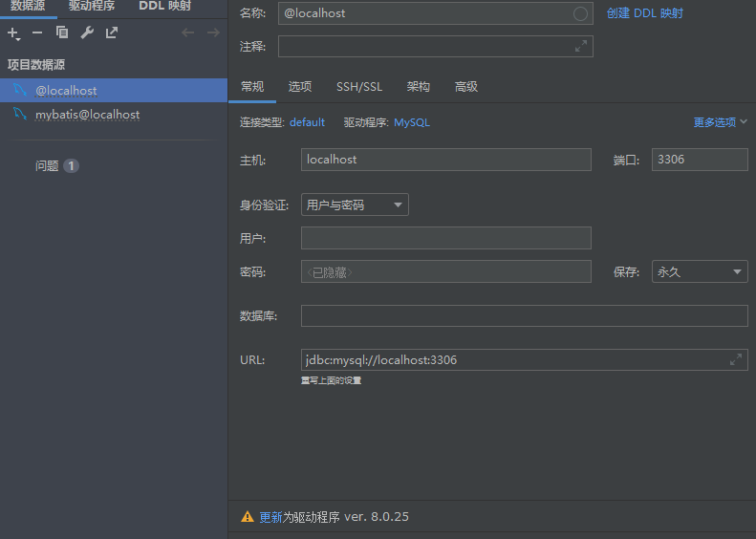The height and width of the screenshot is (539, 756).
Task: Click into the 主机 field with localhost
Action: pyautogui.click(x=446, y=160)
